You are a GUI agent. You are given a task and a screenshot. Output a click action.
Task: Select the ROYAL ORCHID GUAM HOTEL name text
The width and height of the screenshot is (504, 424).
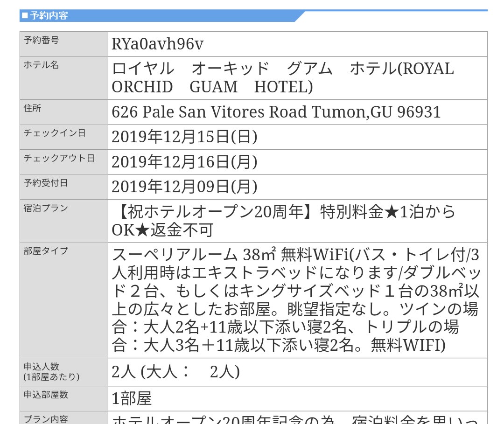point(282,78)
